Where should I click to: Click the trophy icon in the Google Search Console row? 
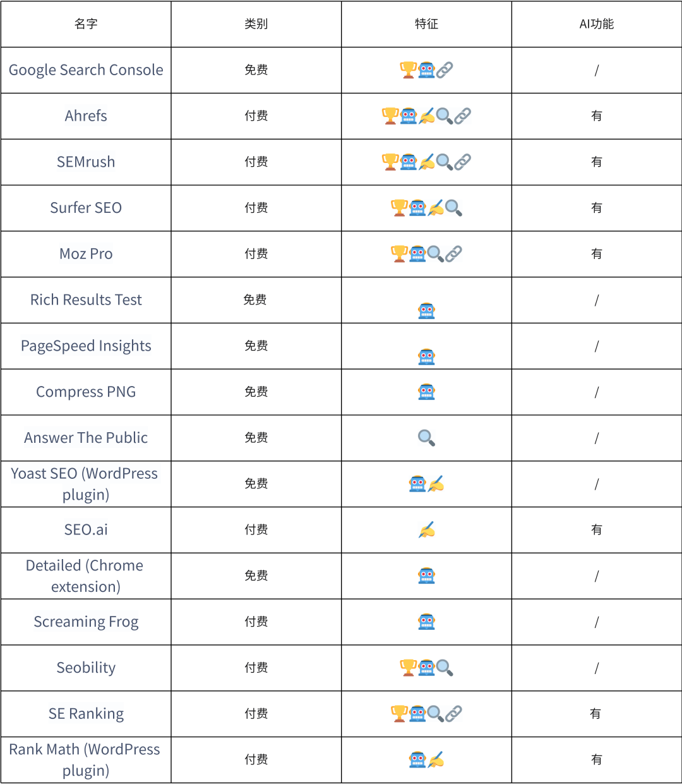[x=409, y=70]
